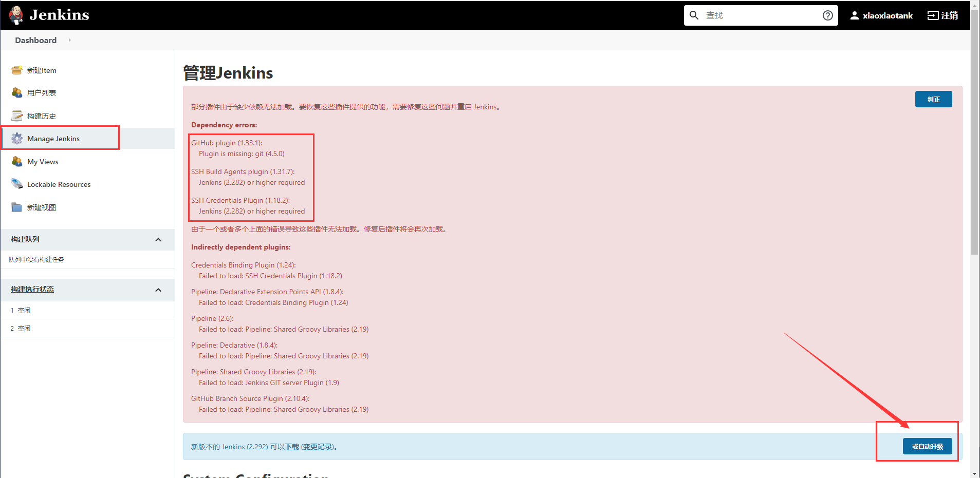Expand the Dashboard breadcrumb arrow
This screenshot has width=980, height=478.
click(69, 40)
